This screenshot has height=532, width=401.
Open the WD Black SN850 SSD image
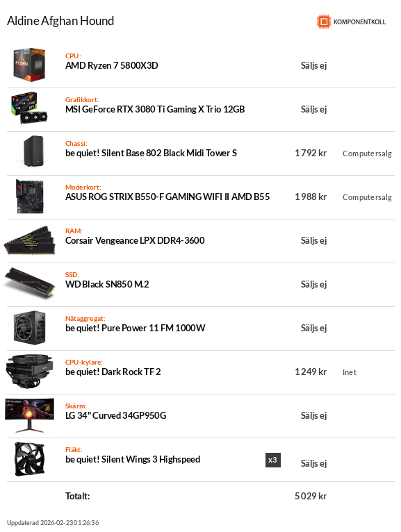pyautogui.click(x=30, y=283)
